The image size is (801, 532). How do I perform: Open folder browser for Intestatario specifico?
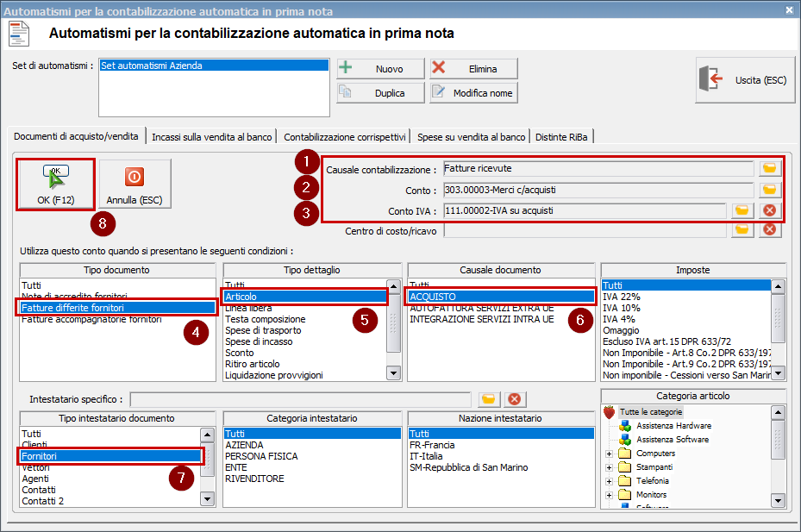tap(488, 399)
